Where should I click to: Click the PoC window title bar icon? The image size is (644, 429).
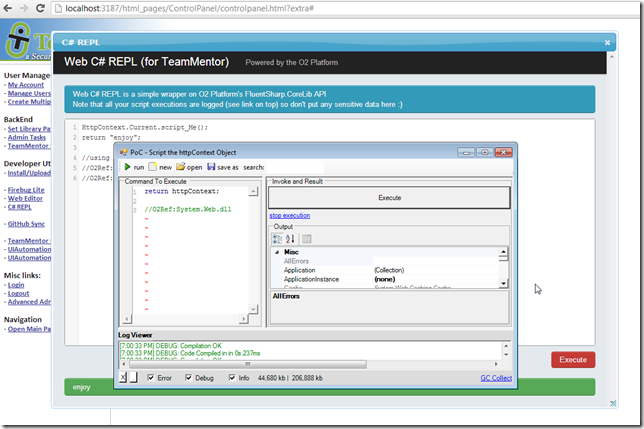[x=123, y=152]
